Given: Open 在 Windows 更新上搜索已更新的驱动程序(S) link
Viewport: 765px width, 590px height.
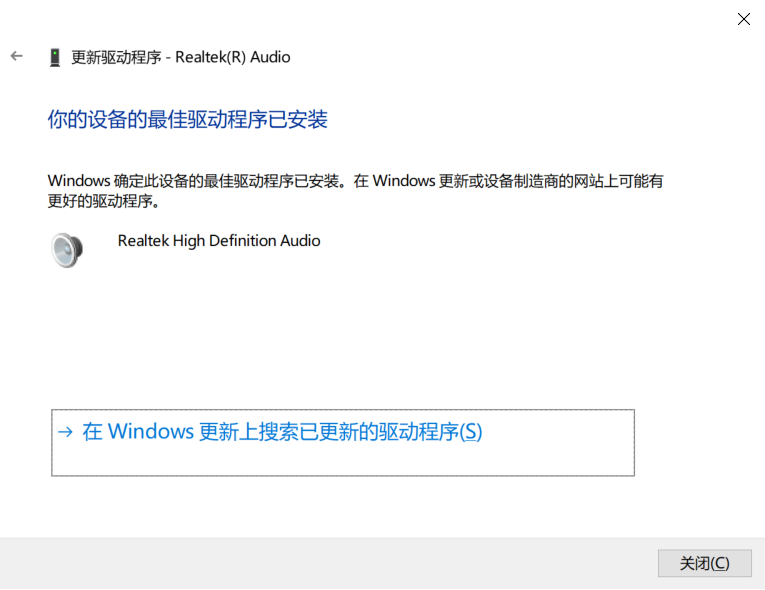Looking at the screenshot, I should coord(281,432).
